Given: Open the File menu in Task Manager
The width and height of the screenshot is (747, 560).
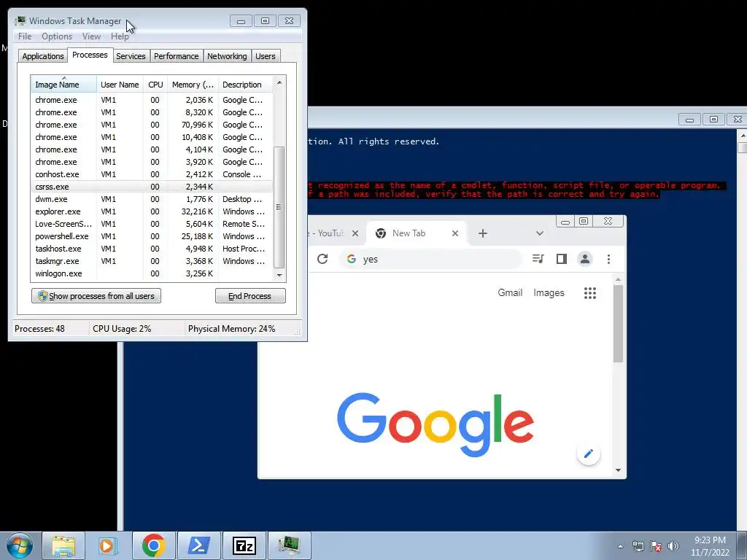Looking at the screenshot, I should pos(25,36).
